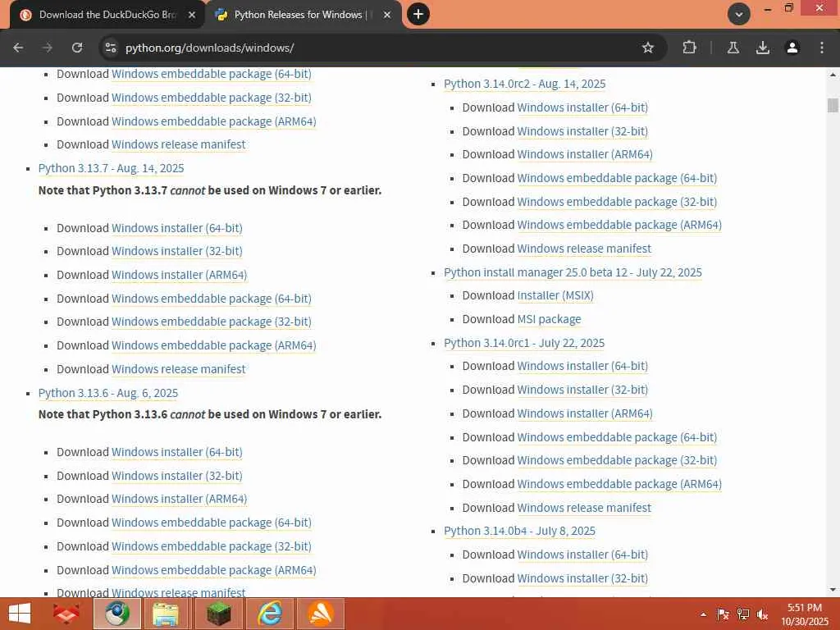The image size is (840, 630).
Task: Open the Extensions puzzle icon
Action: coord(689,48)
